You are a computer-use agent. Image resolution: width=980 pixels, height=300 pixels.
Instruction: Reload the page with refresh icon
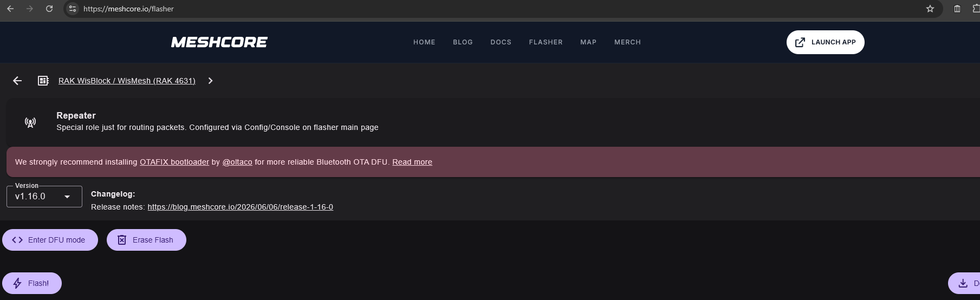click(49, 9)
